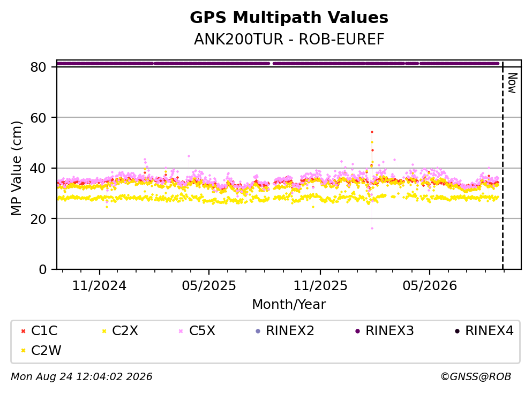Viewport: 532px width, 393px height.
Task: Click the ©GNSS@ROB copyright text
Action: tap(476, 376)
